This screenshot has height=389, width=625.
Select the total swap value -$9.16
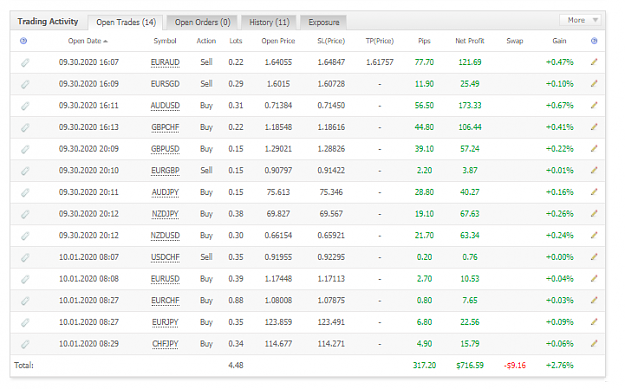(x=515, y=365)
